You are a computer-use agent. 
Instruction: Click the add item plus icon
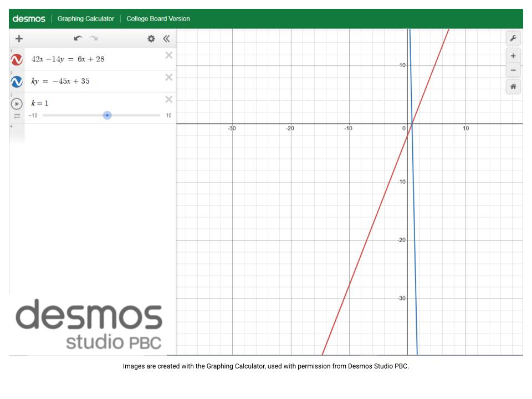coord(19,39)
